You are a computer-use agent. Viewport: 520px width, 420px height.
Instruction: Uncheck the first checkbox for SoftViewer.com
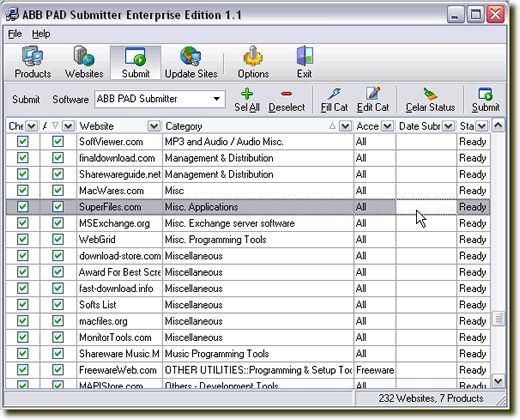23,142
